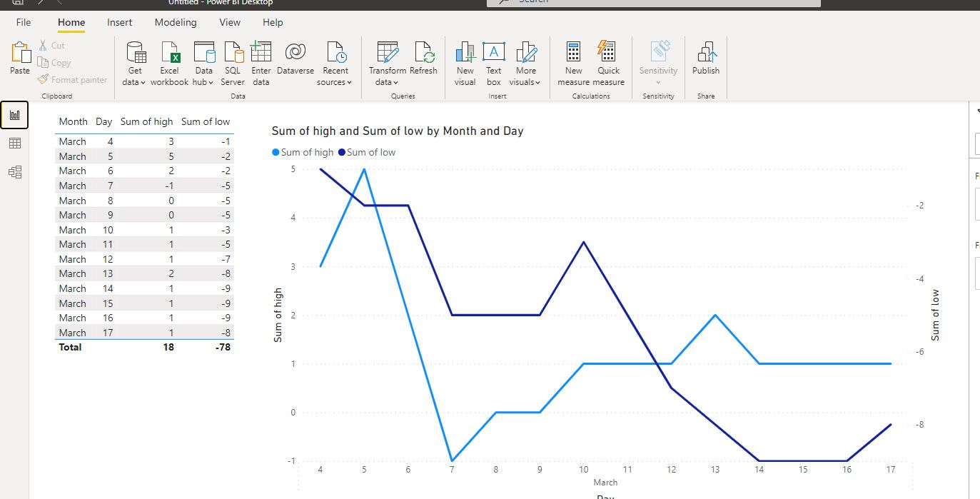Click the Copy icon
Viewport: 980px width, 499px height.
43,63
